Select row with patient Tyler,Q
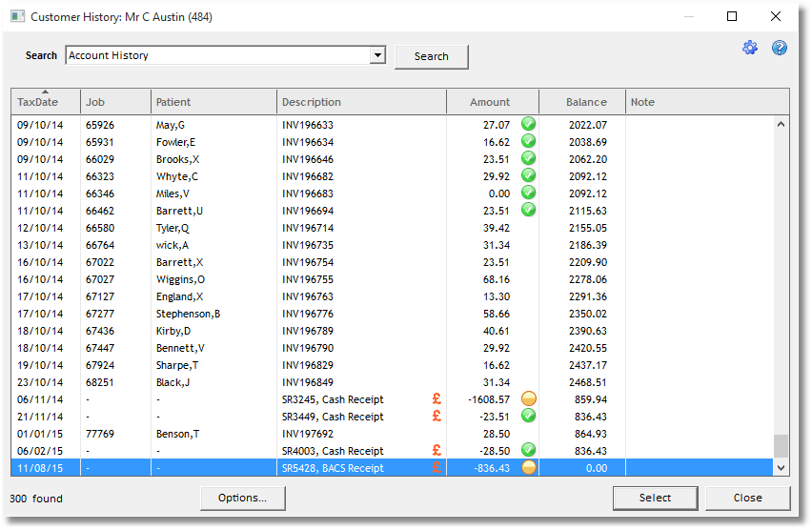Screen dimensions: 812x530 [393, 228]
